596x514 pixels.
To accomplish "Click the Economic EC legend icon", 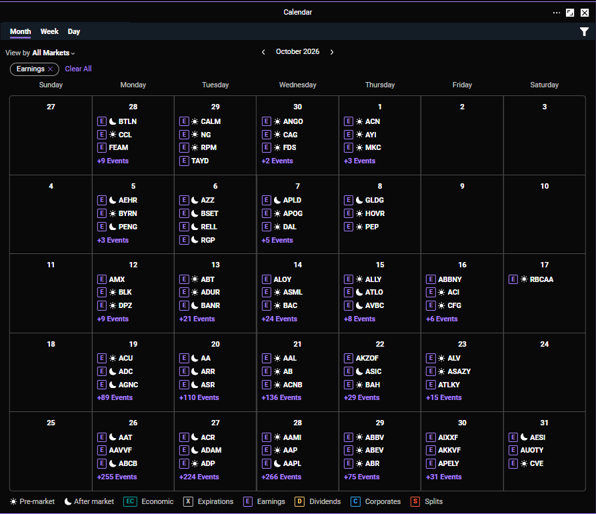I will coord(130,501).
